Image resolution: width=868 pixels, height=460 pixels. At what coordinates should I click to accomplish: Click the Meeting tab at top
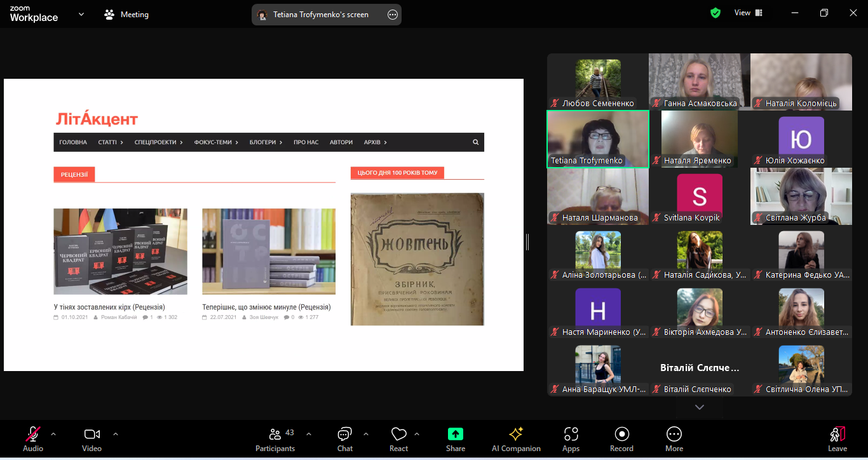(x=126, y=14)
